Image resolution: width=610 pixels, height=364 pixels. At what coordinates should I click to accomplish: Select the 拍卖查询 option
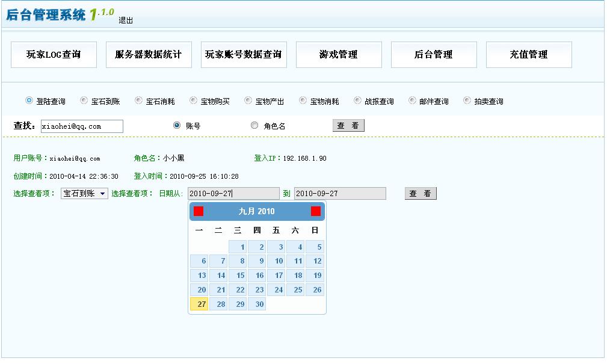click(466, 100)
